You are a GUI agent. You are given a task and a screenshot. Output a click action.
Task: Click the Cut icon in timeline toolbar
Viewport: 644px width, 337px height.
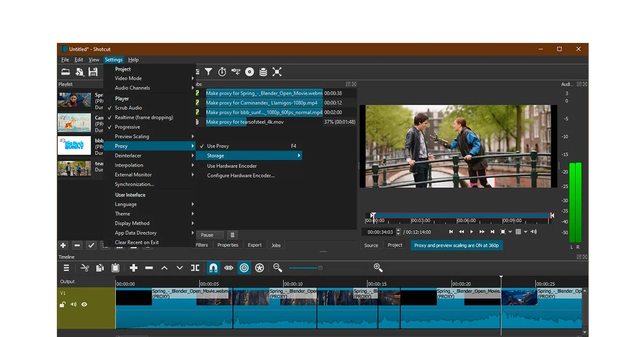click(85, 268)
